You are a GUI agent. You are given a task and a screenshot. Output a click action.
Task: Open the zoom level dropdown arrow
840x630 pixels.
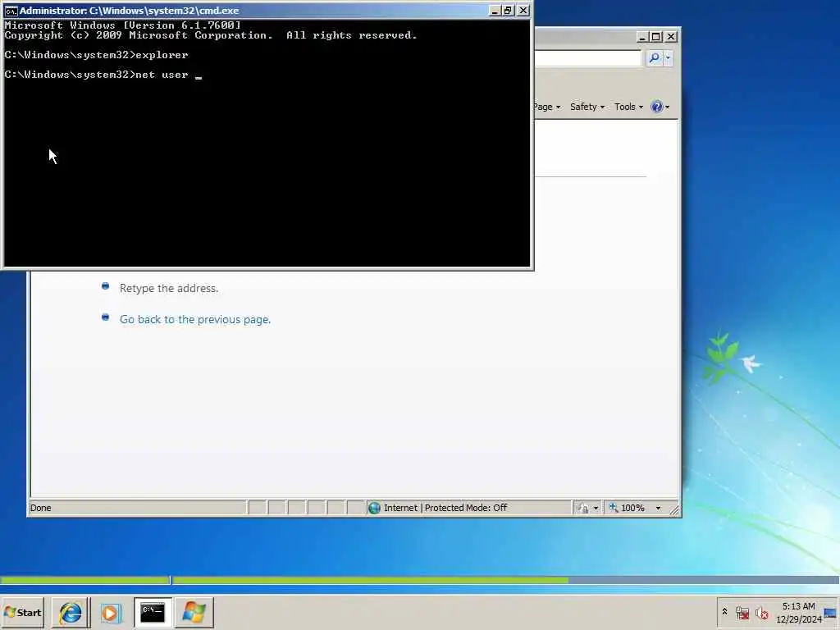[x=659, y=509]
